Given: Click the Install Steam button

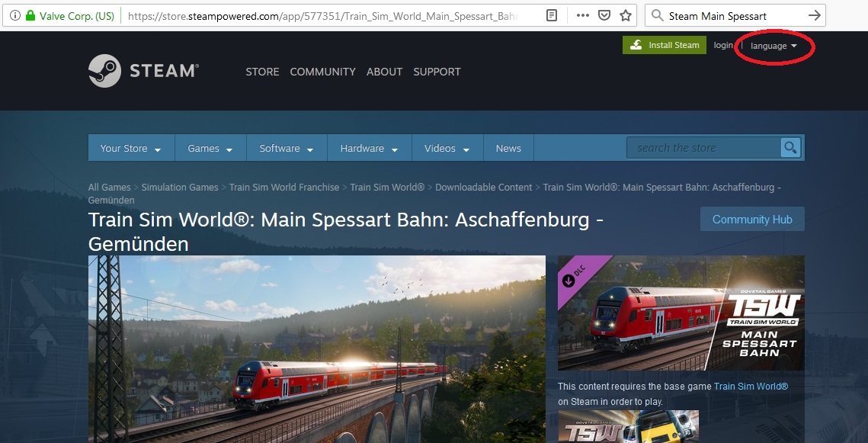Looking at the screenshot, I should point(665,45).
